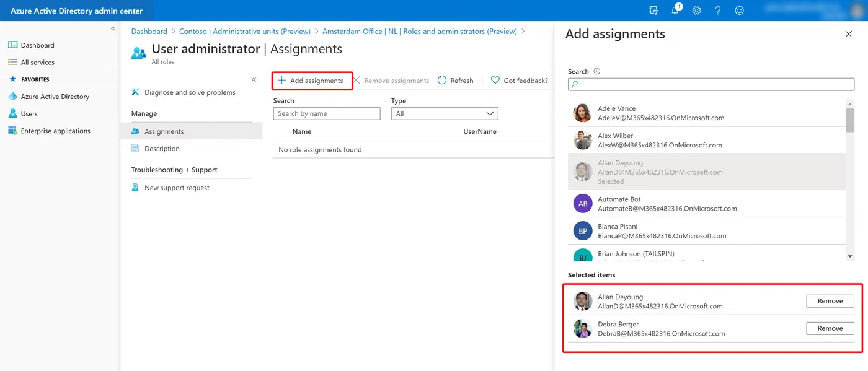Sort by the Name column header

pyautogui.click(x=302, y=131)
